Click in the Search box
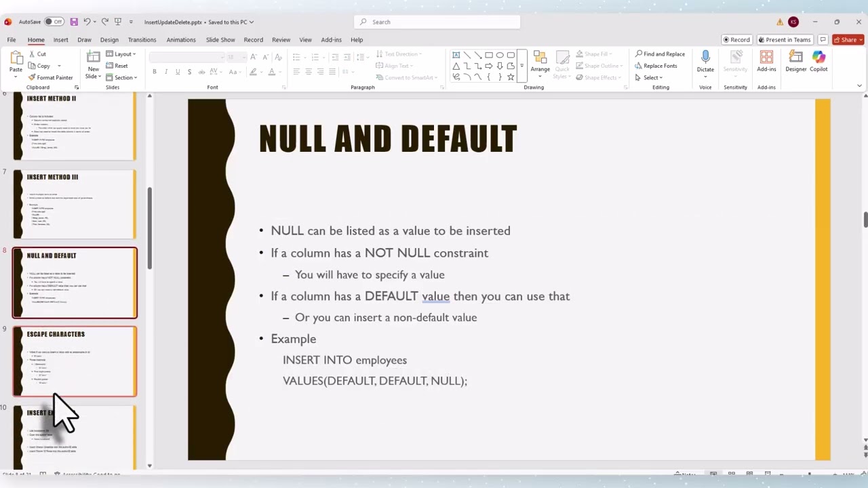 [x=437, y=22]
